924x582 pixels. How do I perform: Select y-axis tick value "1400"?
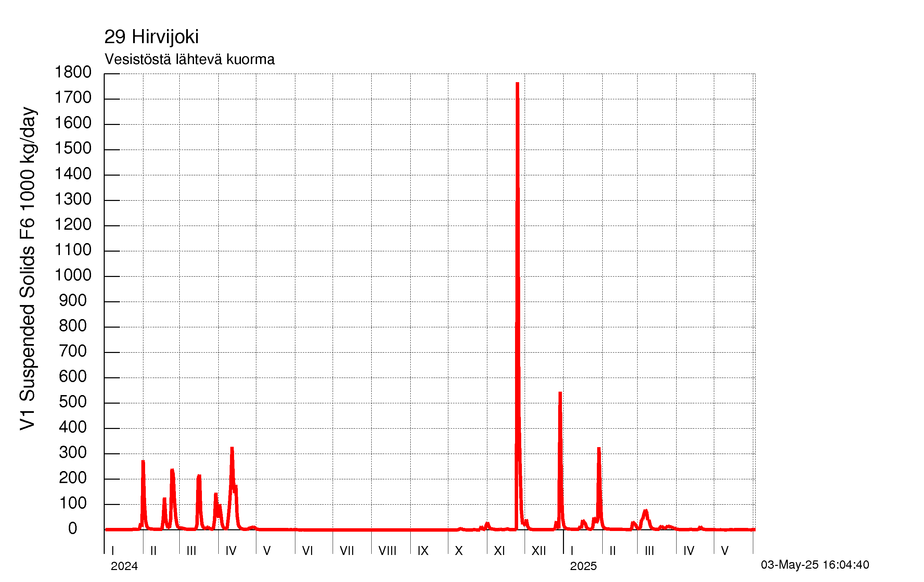coord(73,174)
